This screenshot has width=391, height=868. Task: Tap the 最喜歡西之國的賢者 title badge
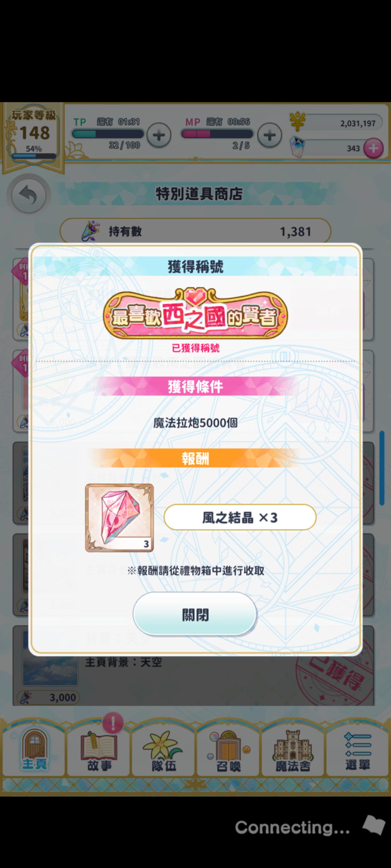195,313
